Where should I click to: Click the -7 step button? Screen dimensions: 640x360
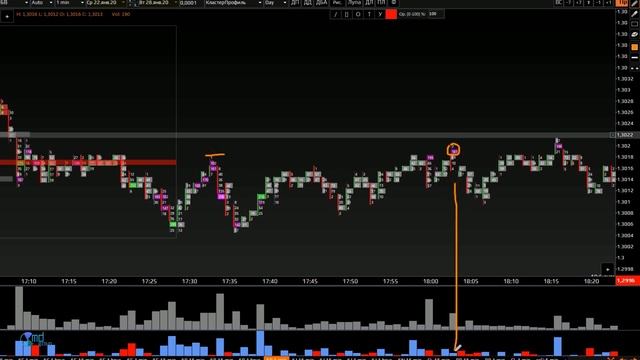(569, 2)
